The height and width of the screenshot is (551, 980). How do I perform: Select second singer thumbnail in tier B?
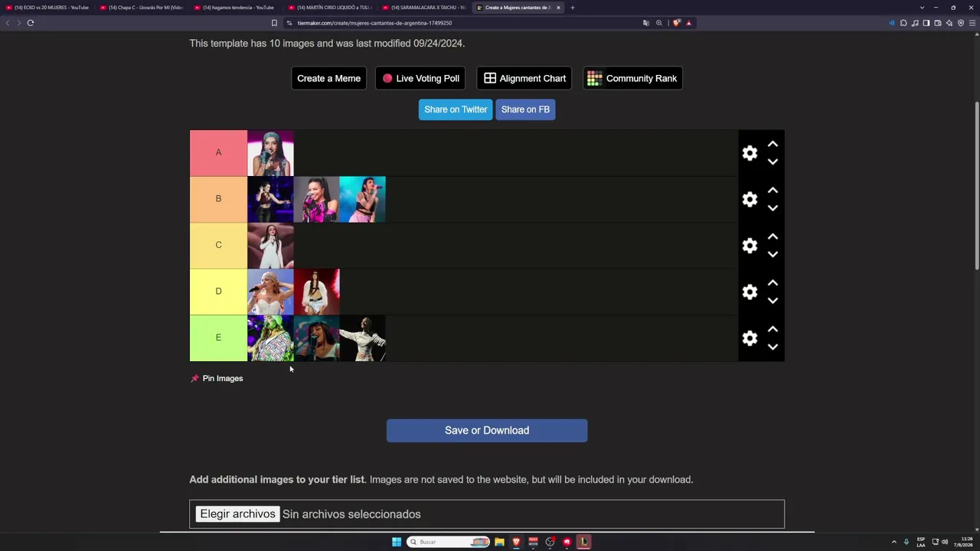pyautogui.click(x=316, y=200)
